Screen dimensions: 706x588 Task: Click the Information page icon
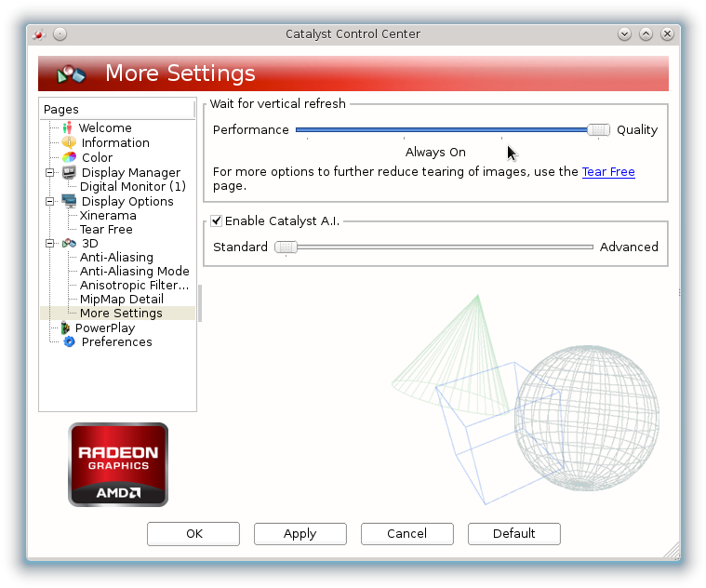point(68,143)
